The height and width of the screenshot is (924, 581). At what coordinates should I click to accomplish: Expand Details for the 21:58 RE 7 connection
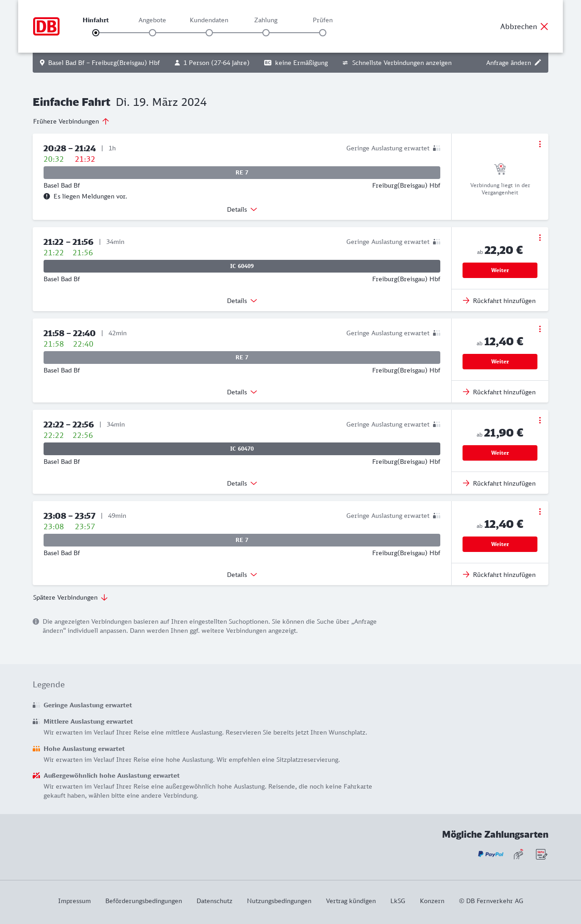pos(242,392)
